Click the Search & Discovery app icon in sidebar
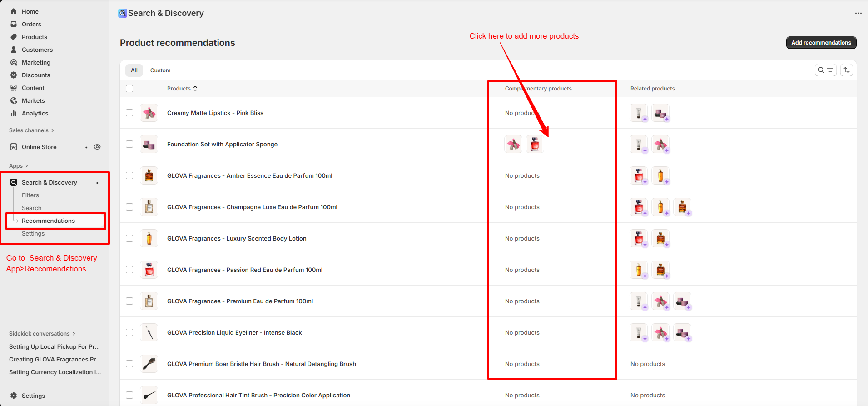 [x=14, y=182]
